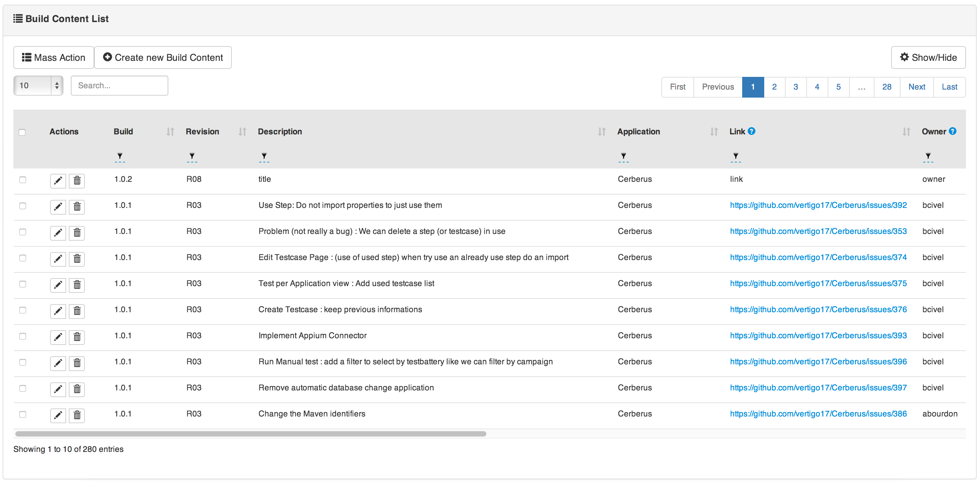Sort by the Application column arrows
This screenshot has width=980, height=482.
pyautogui.click(x=714, y=132)
